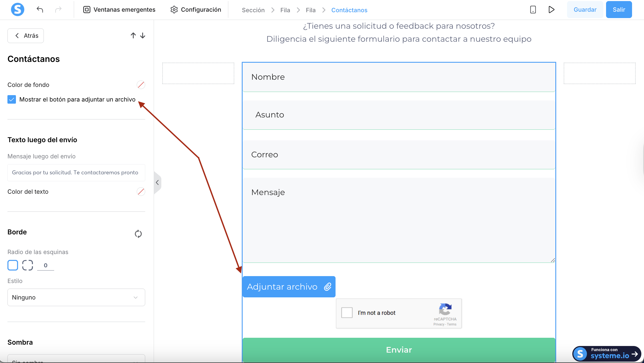Move element down with arrow icon
This screenshot has height=363, width=644.
point(143,35)
